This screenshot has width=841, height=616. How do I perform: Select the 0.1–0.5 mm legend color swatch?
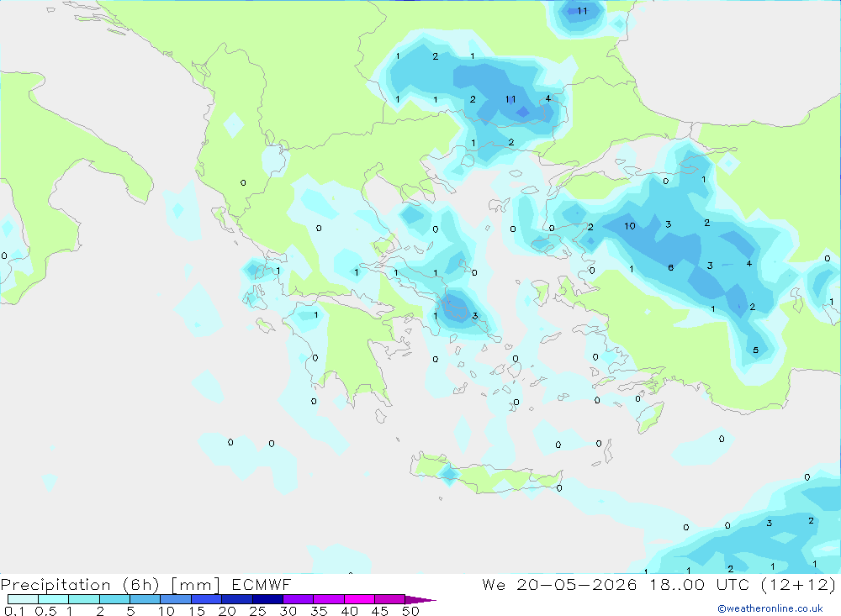(23, 599)
